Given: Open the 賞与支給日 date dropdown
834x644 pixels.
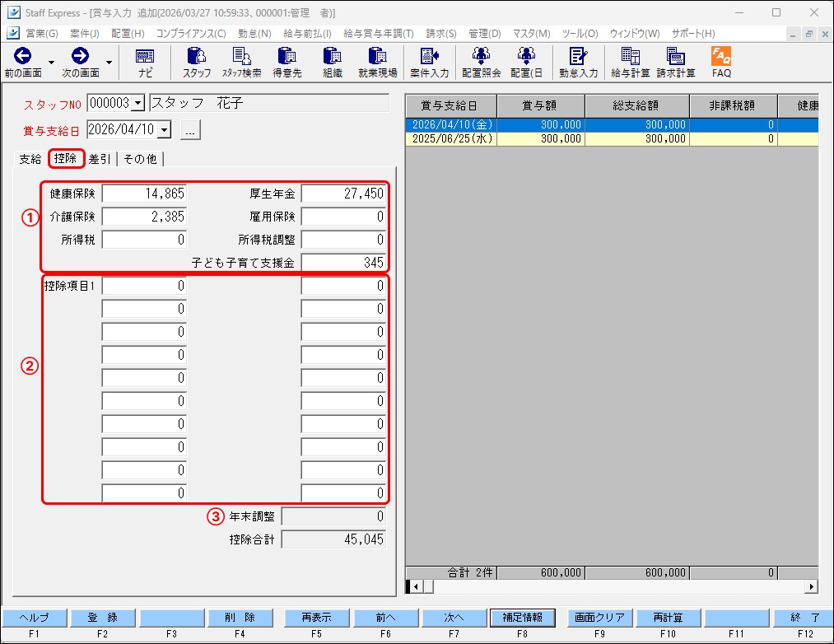Looking at the screenshot, I should point(165,129).
